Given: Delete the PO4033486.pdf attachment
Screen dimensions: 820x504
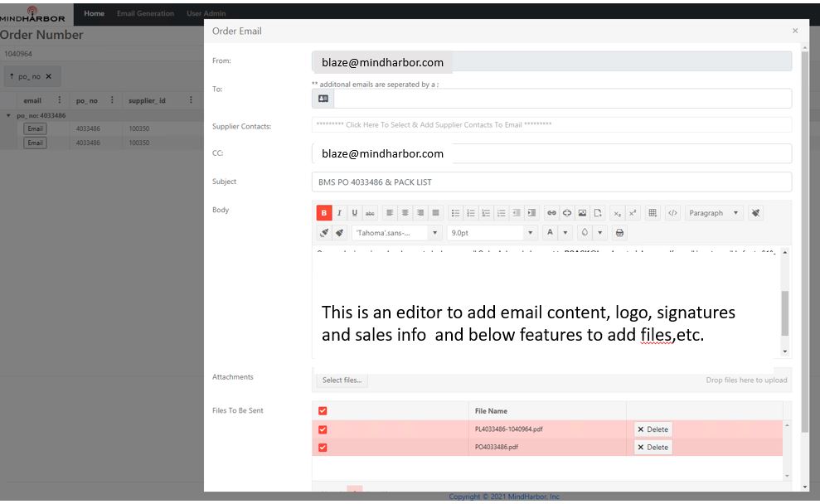Looking at the screenshot, I should click(653, 447).
